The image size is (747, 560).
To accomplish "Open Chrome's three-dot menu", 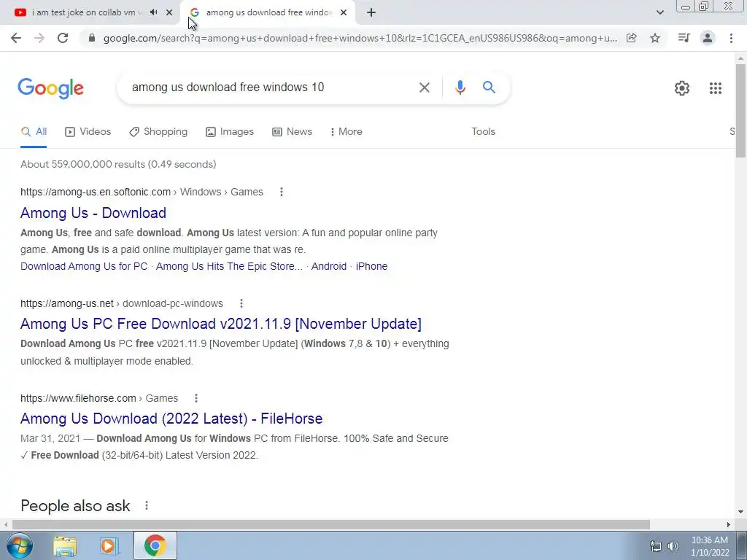I will (x=731, y=38).
